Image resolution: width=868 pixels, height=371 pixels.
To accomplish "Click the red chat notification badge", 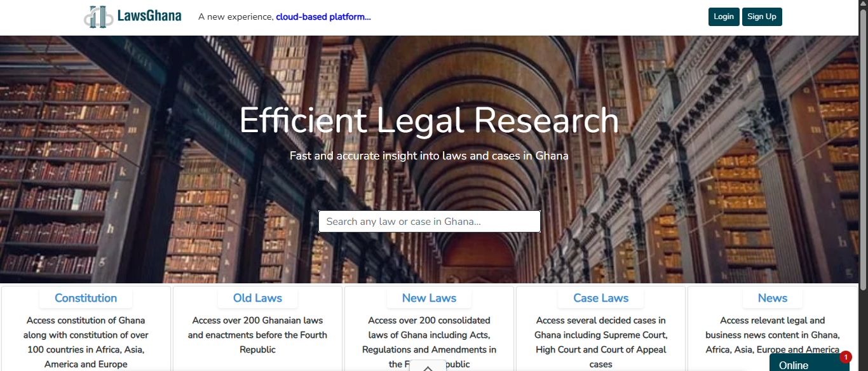I will pyautogui.click(x=845, y=357).
